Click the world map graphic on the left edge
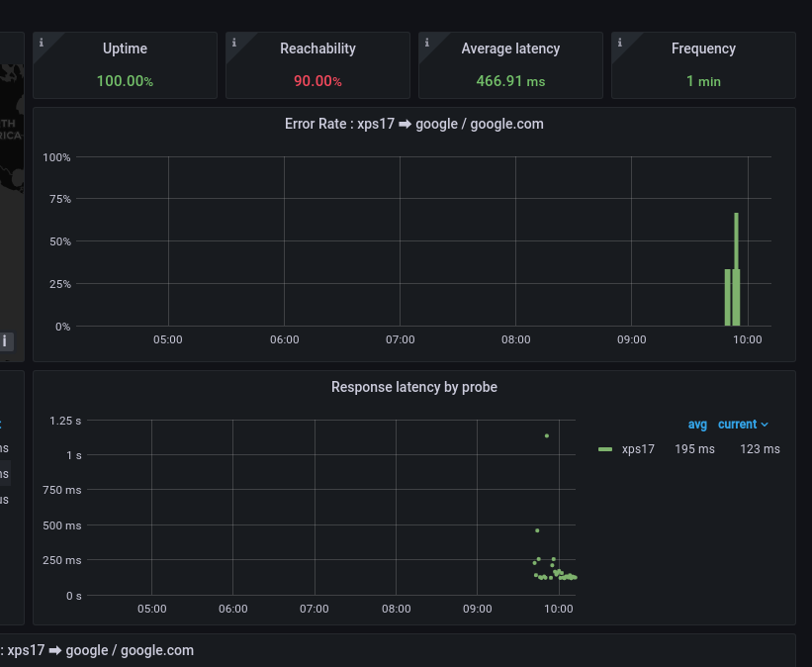The height and width of the screenshot is (667, 812). point(10,119)
